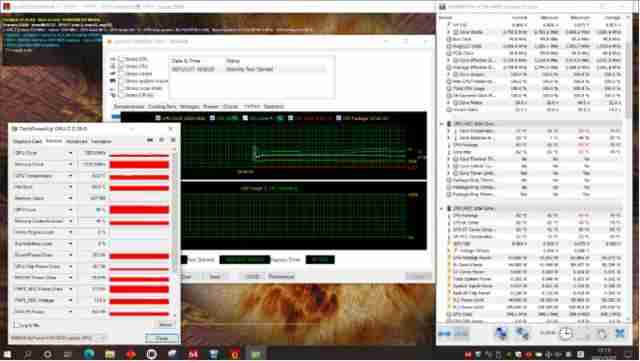Open GPU-Z hamburger menu icon

pos(173,140)
